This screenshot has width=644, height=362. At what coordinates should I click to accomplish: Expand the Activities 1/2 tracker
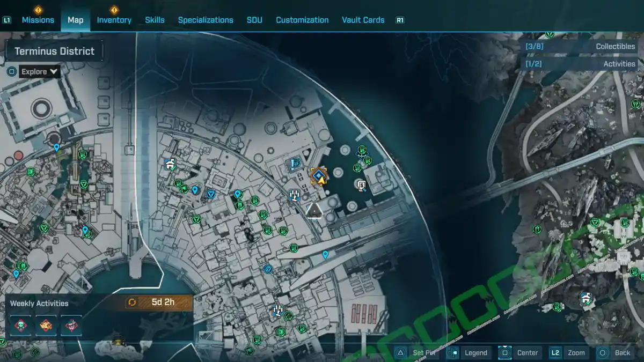coord(581,64)
